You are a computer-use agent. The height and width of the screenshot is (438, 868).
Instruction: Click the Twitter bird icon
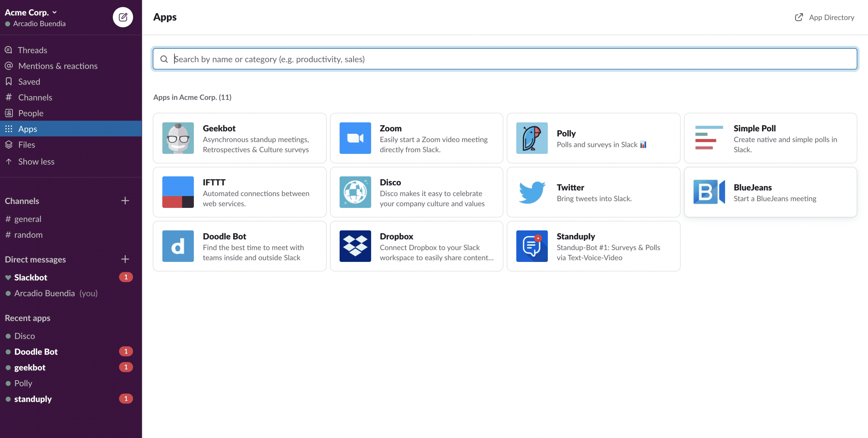pos(532,192)
